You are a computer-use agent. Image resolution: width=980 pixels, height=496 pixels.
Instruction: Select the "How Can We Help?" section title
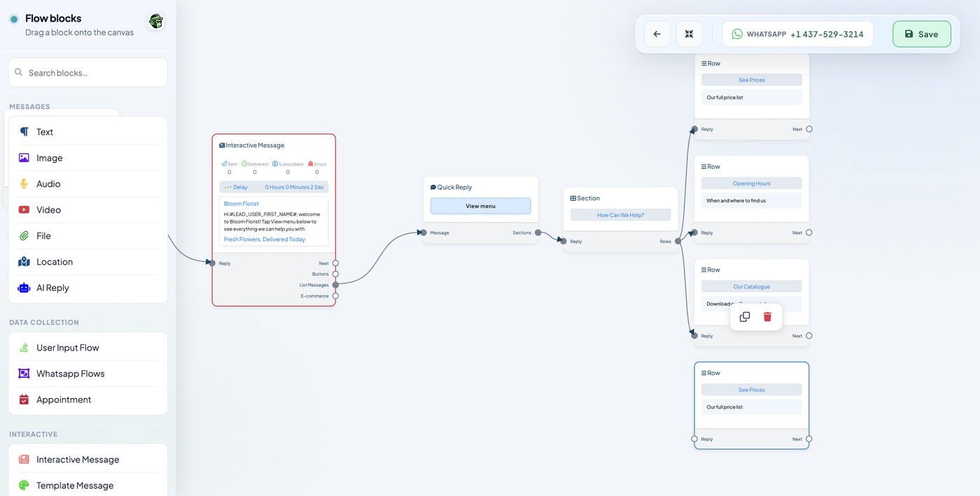(620, 215)
